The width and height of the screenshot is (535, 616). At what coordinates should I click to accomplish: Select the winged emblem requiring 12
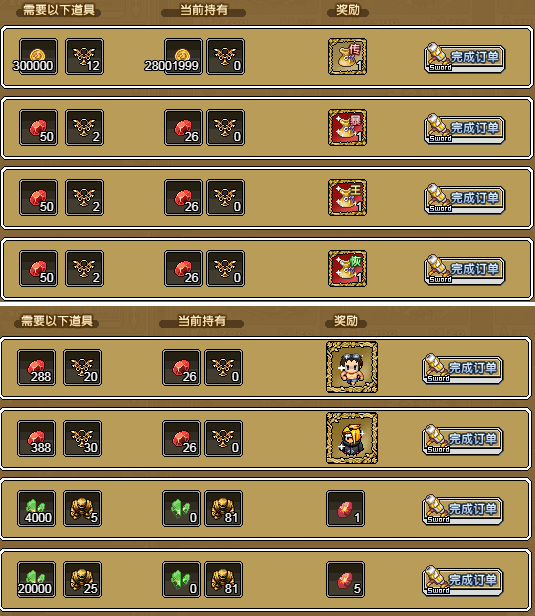84,57
